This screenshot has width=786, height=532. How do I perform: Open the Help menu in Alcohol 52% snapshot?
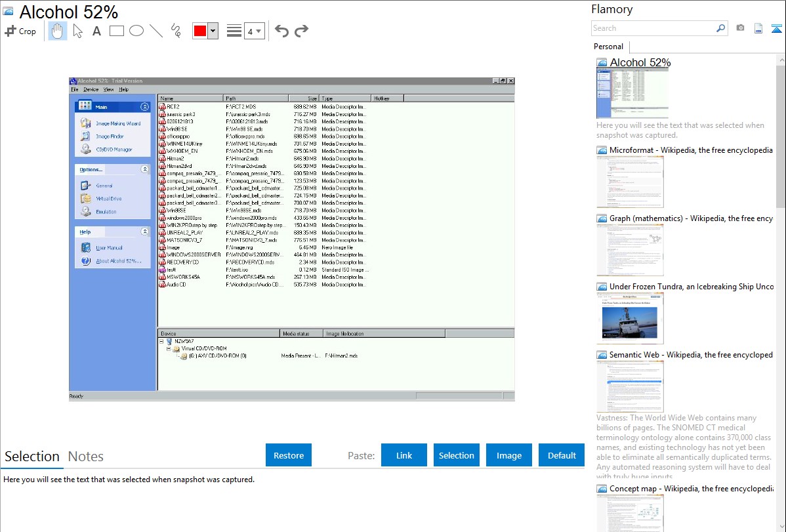point(124,90)
